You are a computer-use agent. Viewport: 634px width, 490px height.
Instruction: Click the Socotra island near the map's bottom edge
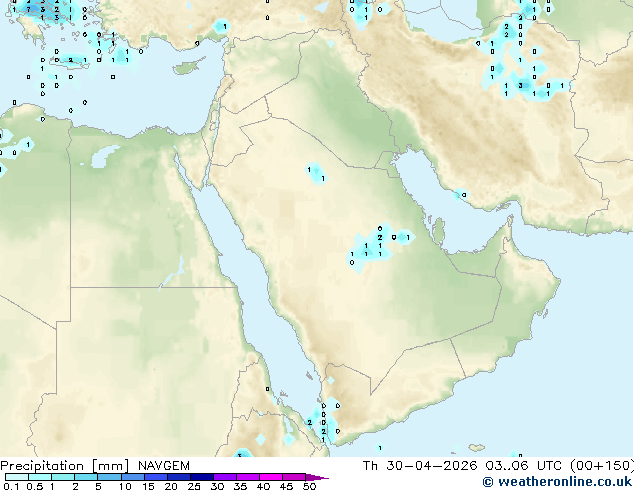(x=477, y=448)
